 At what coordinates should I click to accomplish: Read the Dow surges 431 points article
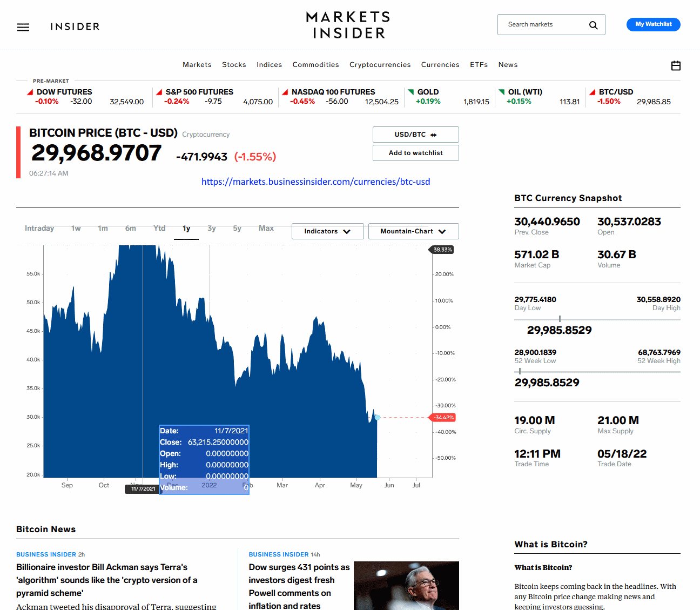pyautogui.click(x=299, y=587)
